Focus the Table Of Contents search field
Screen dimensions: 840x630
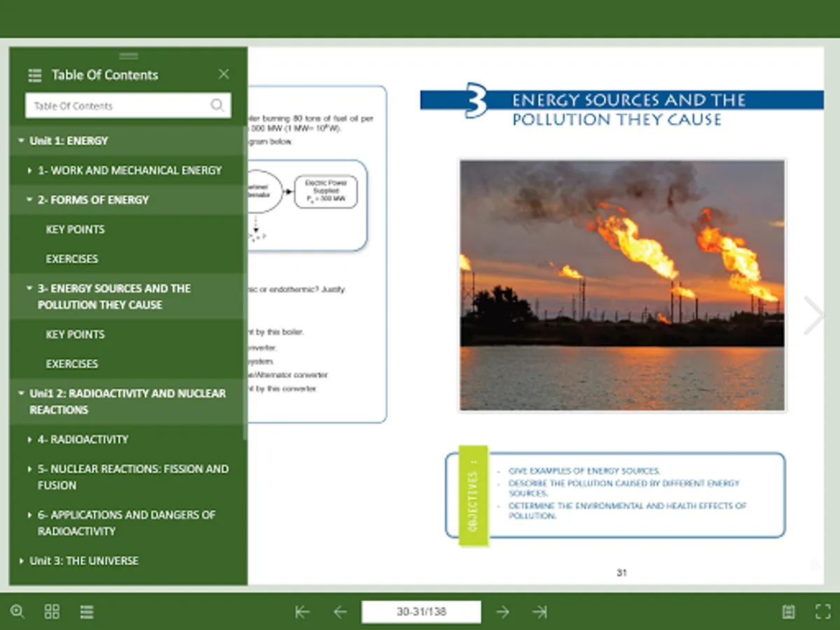click(128, 106)
